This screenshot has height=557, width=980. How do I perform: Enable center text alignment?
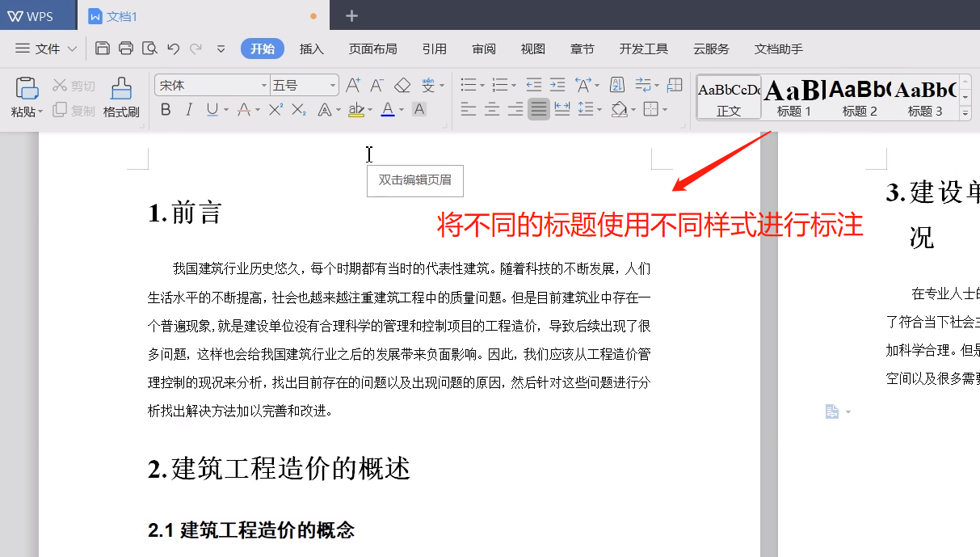pos(492,108)
